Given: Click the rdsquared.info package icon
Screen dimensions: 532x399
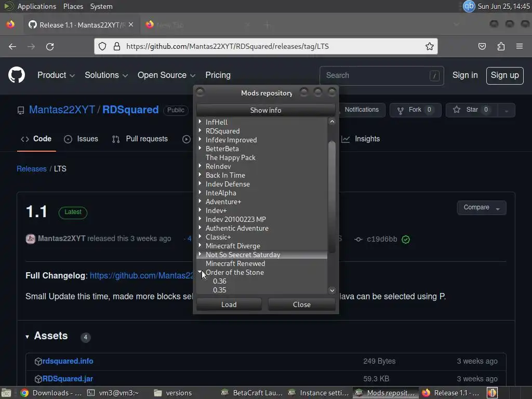Looking at the screenshot, I should [38, 362].
